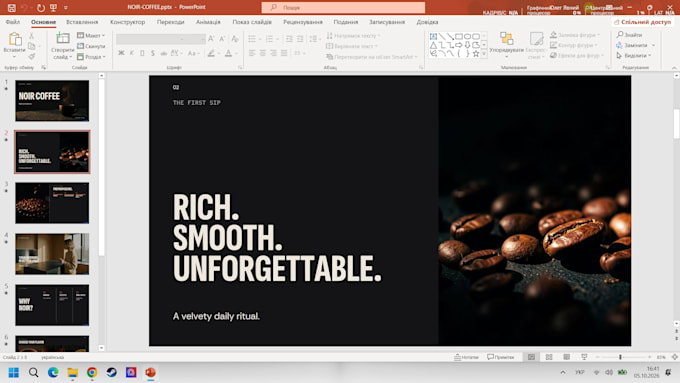Open the Change Case (Aa) dropdown

click(x=193, y=53)
